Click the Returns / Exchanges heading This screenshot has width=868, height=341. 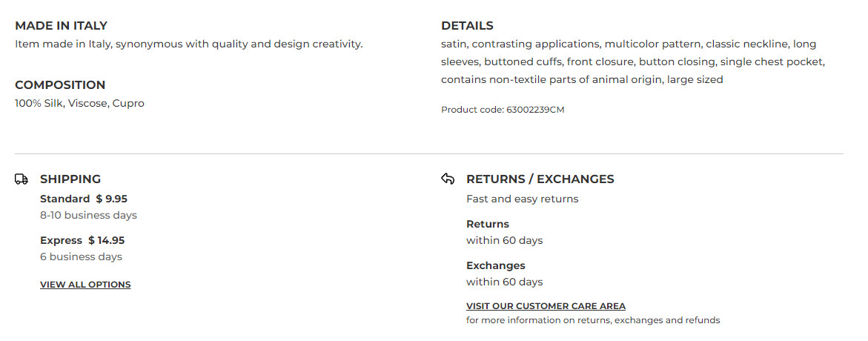point(540,179)
